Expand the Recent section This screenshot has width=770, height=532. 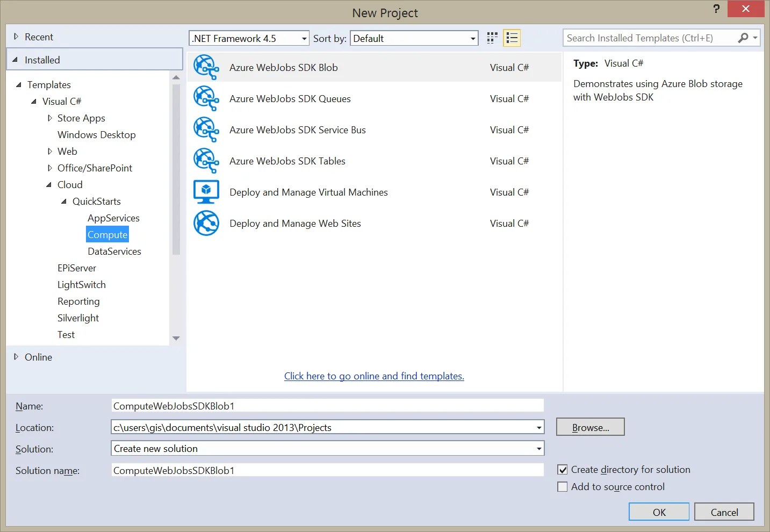pos(16,37)
